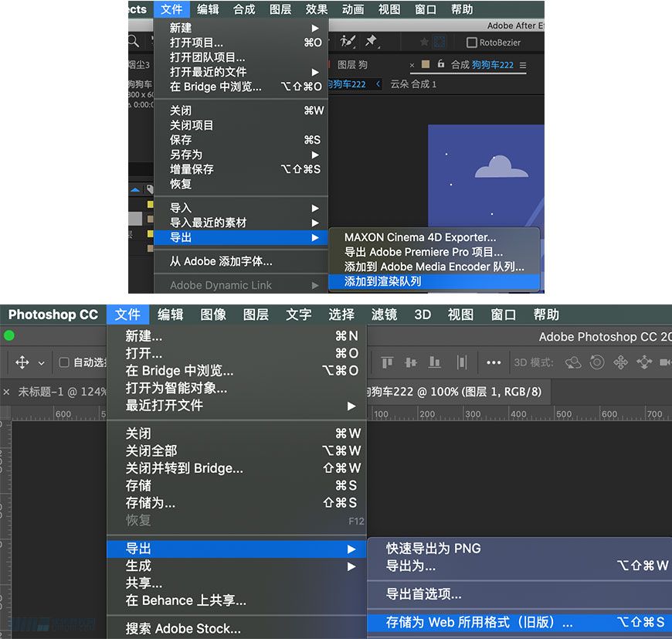The width and height of the screenshot is (672, 639).
Task: Select 关闭并转到 Bridge... in Photoshop
Action: (x=236, y=468)
